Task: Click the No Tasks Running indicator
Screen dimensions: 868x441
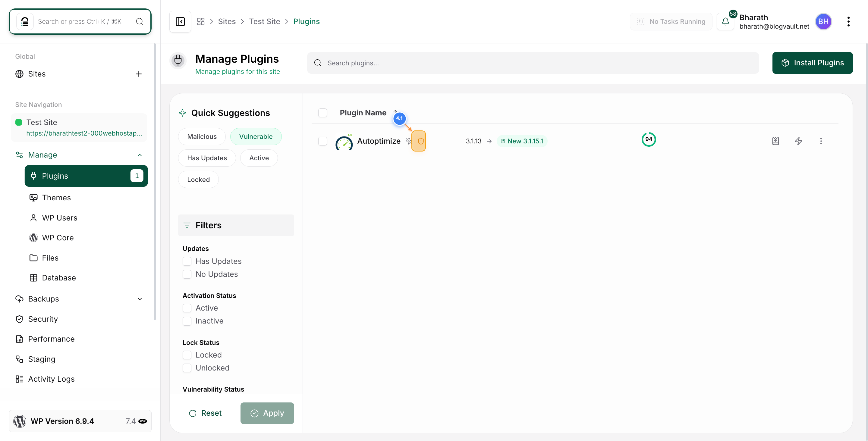Action: pyautogui.click(x=671, y=22)
